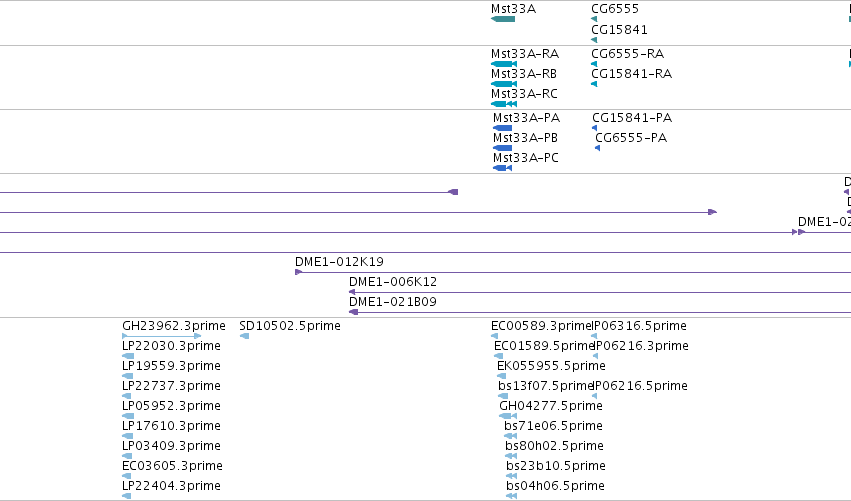The image size is (851, 501).
Task: Select the Mst33A gene feature label
Action: [513, 9]
